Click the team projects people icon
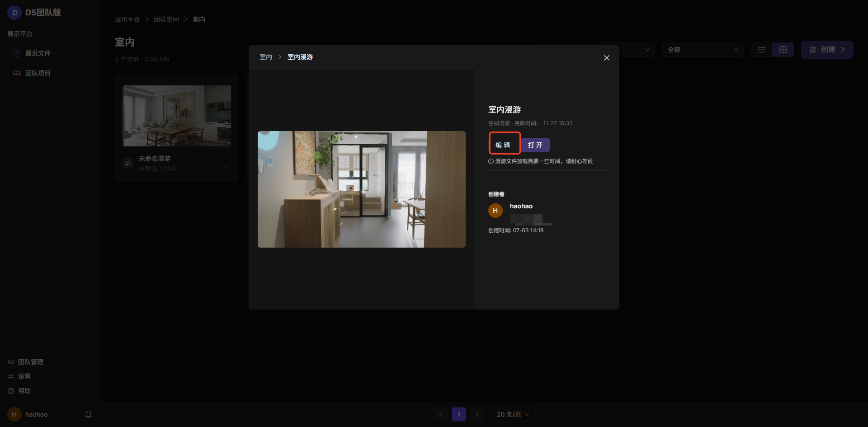The width and height of the screenshot is (868, 427). 17,73
